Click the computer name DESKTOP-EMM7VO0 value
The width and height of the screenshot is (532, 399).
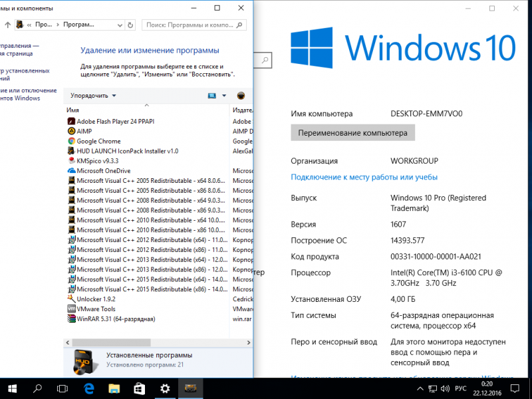(426, 114)
